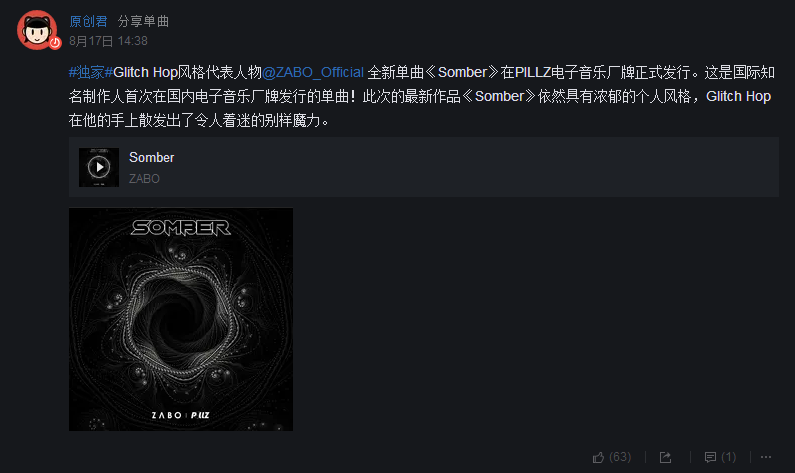Click the ZABO PILLZ logo on the cover art
The width and height of the screenshot is (795, 473).
[180, 415]
